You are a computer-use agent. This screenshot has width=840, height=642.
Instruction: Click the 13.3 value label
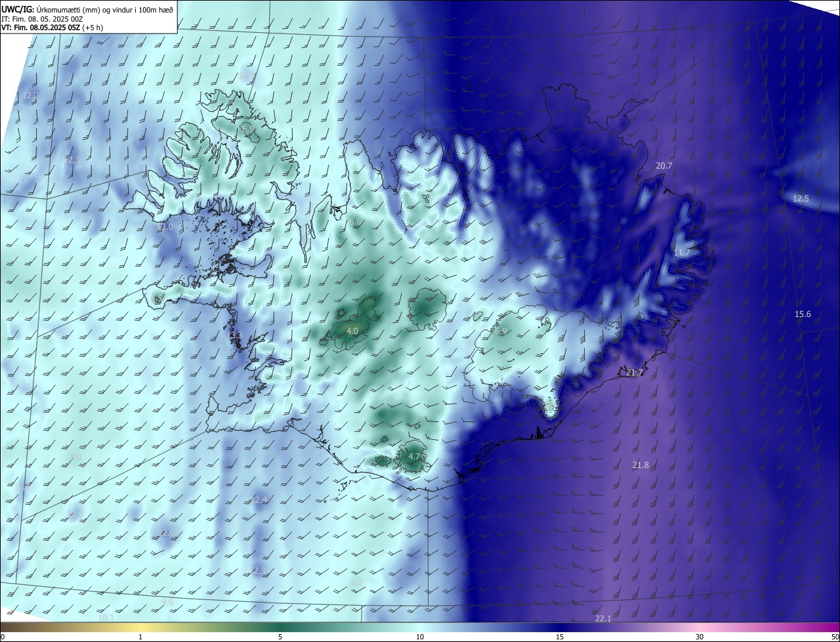click(234, 335)
